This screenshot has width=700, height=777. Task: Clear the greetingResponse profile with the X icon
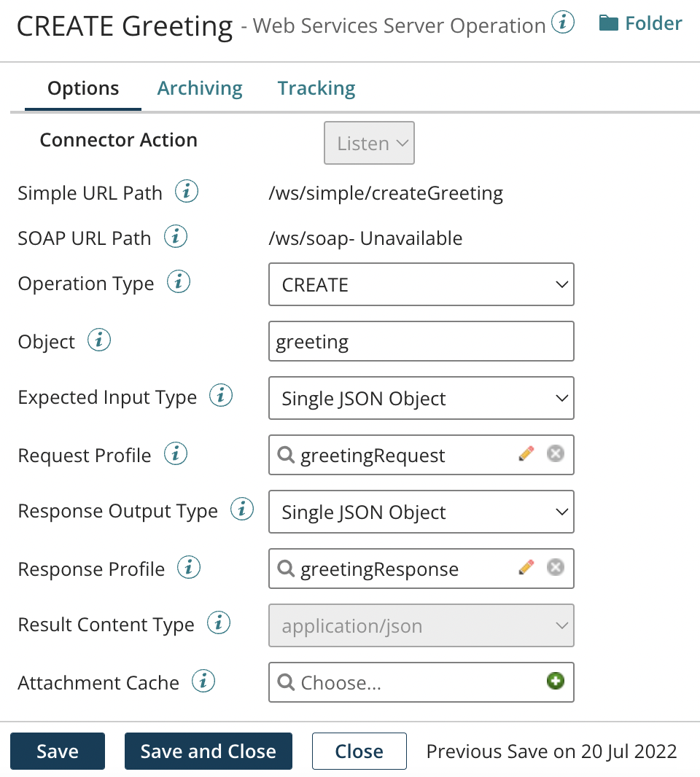tap(555, 567)
